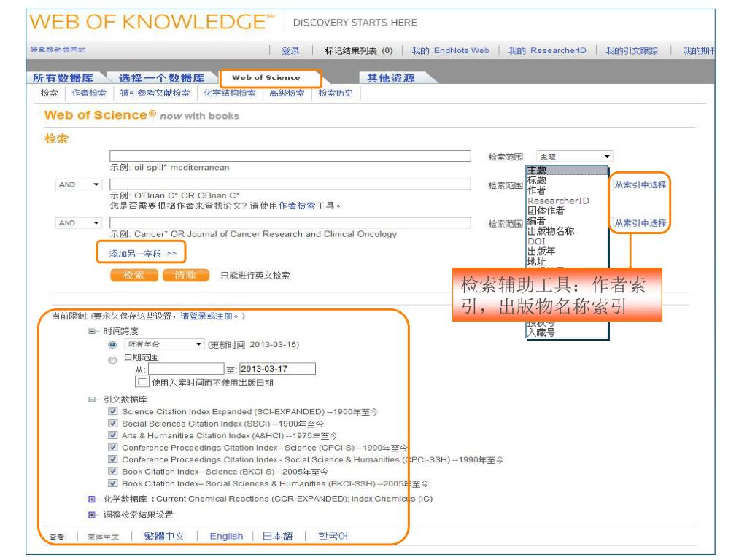Focus the 从 start date field
The width and height of the screenshot is (747, 560).
pos(186,368)
